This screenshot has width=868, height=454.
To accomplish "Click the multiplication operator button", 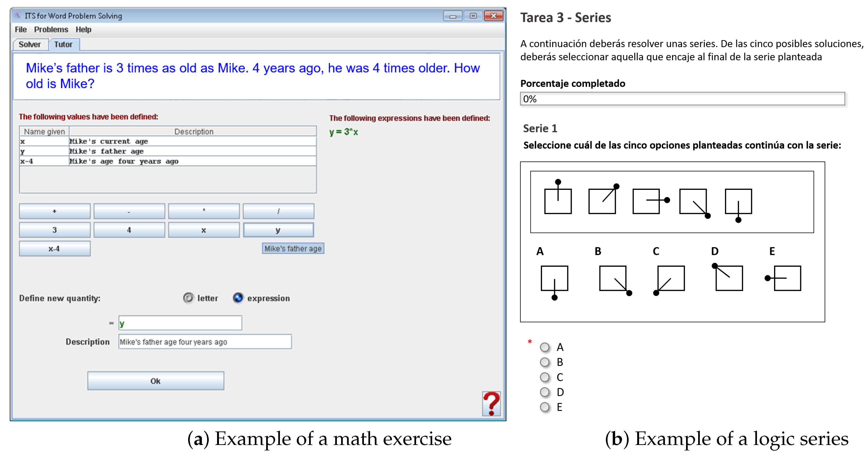I will point(204,211).
